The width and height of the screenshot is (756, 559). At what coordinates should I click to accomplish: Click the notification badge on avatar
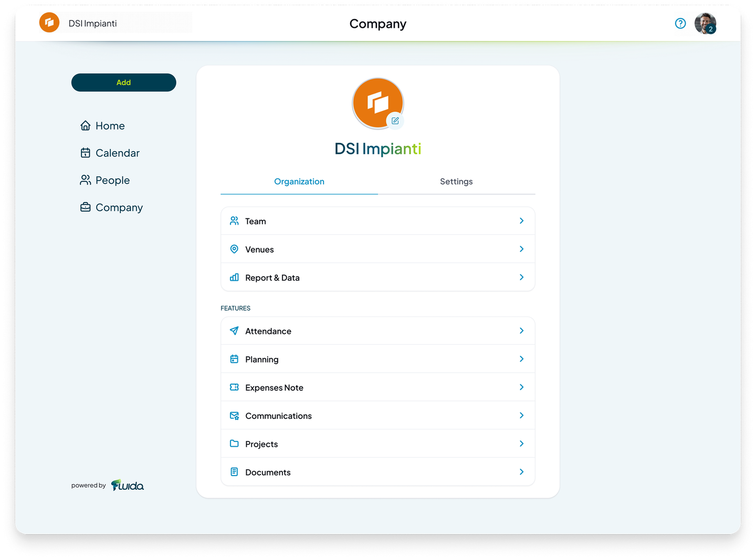pyautogui.click(x=711, y=29)
